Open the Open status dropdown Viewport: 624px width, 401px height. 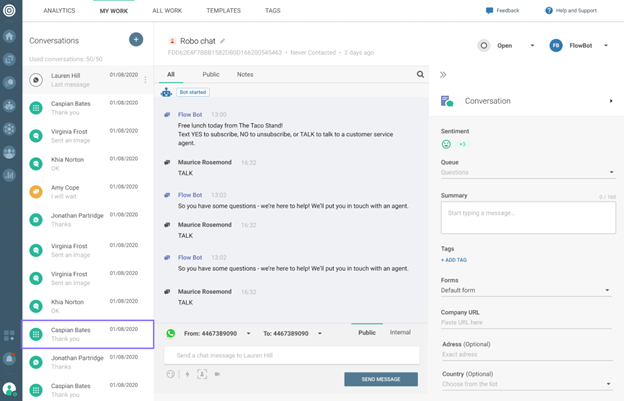[508, 45]
